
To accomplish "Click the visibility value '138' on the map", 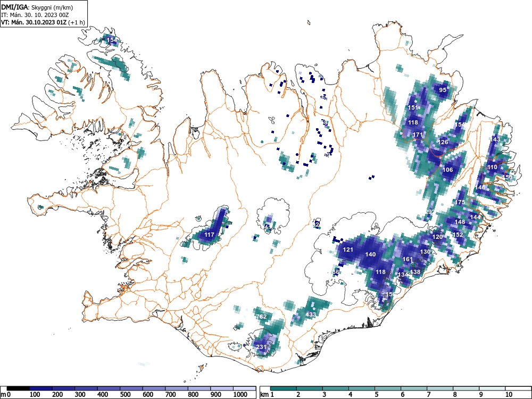I will (415, 272).
